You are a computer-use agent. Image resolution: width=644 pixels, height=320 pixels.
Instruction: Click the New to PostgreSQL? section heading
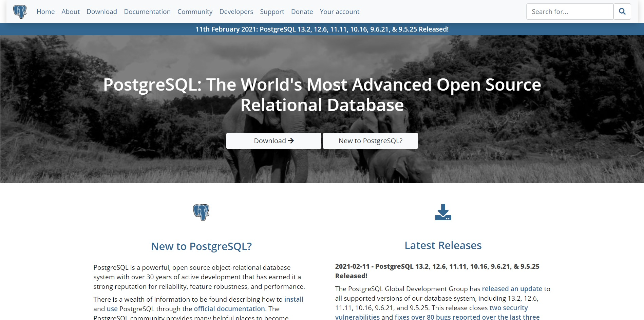[201, 246]
